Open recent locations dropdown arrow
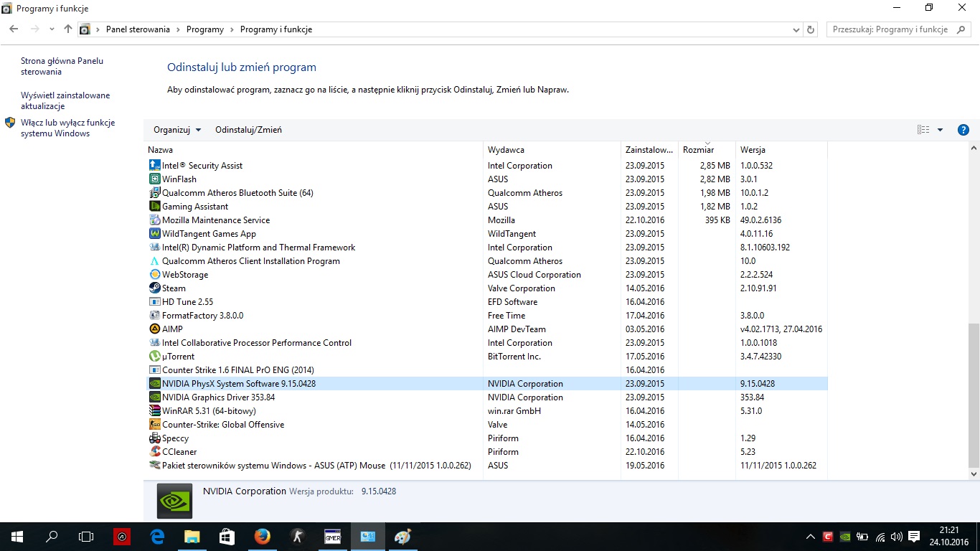The height and width of the screenshot is (551, 980). pos(52,29)
